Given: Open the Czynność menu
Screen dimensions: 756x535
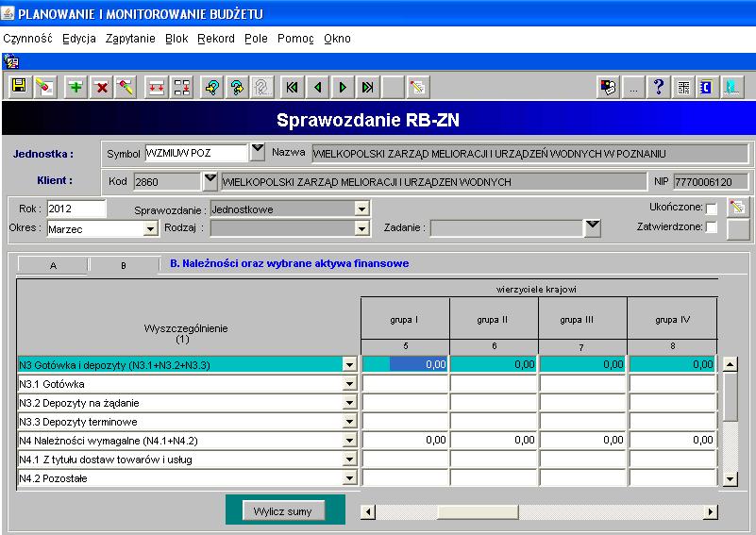Looking at the screenshot, I should point(27,39).
